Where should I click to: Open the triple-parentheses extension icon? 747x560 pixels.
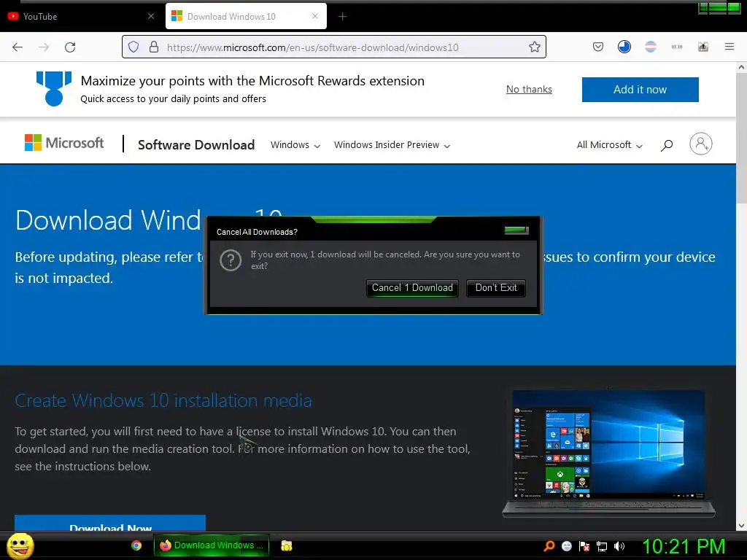point(677,47)
